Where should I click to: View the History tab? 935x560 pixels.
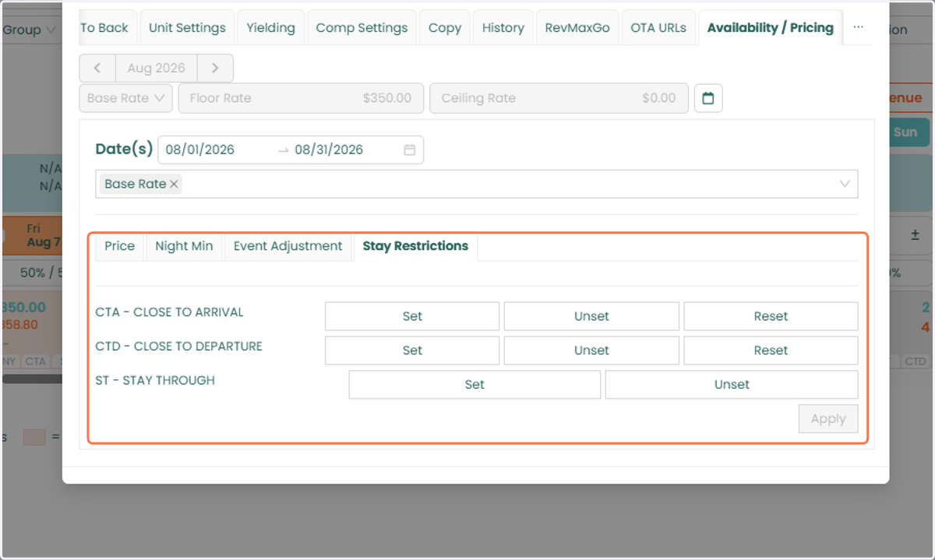click(x=503, y=27)
